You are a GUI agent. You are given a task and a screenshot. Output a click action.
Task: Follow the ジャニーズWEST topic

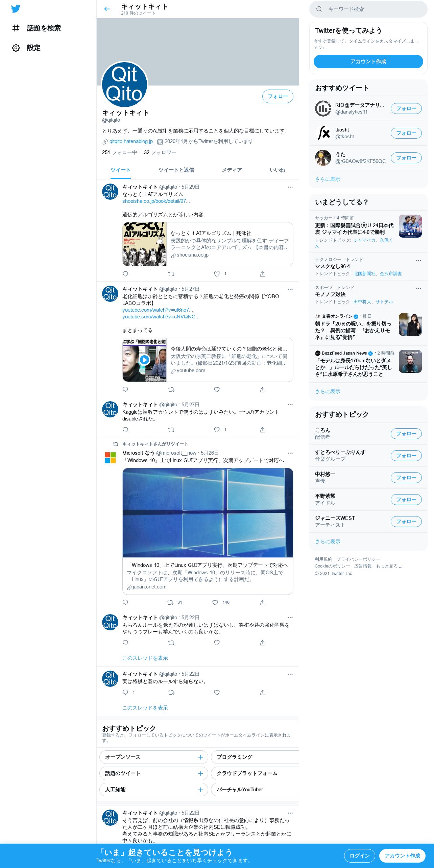point(406,522)
